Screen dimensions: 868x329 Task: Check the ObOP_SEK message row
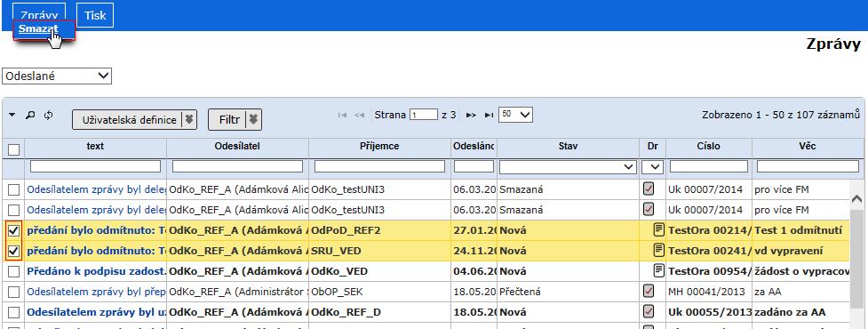pyautogui.click(x=14, y=292)
